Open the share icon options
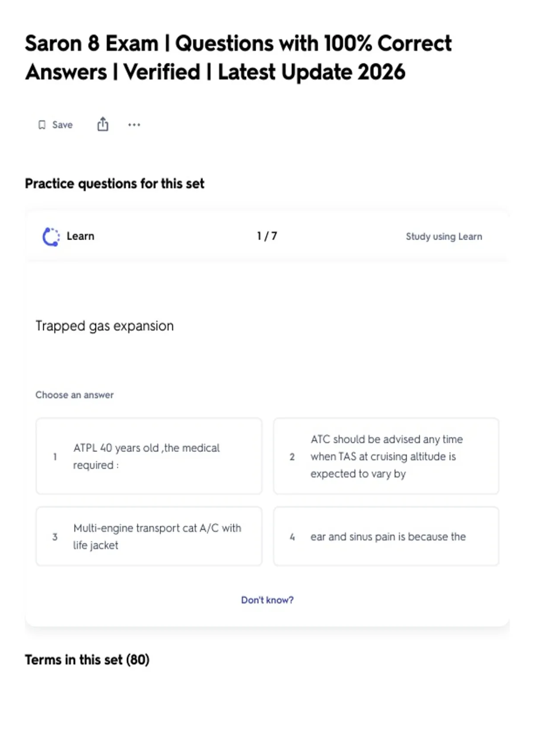Screen dimensions: 534x756 (103, 124)
